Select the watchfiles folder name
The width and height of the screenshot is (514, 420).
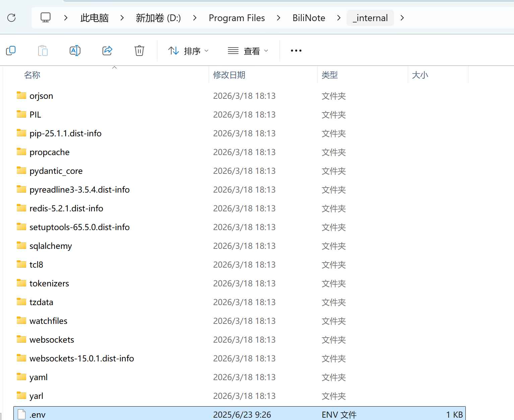[48, 321]
